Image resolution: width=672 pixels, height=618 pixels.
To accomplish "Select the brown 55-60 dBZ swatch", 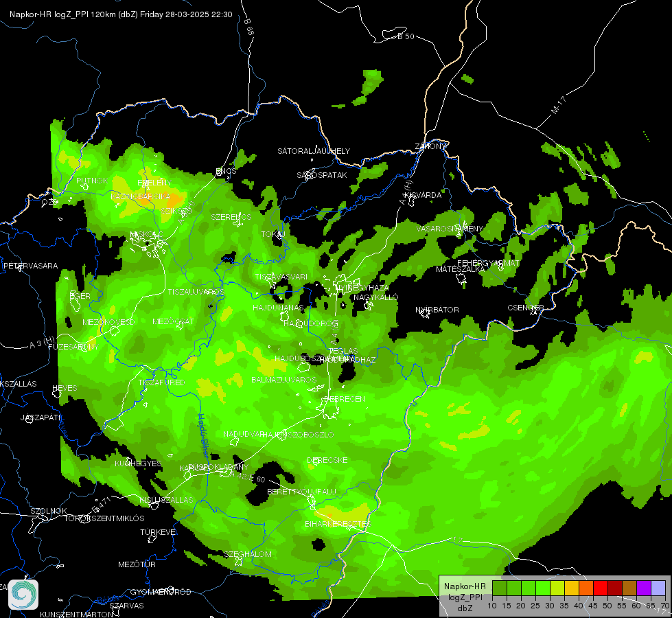I will 629,588.
